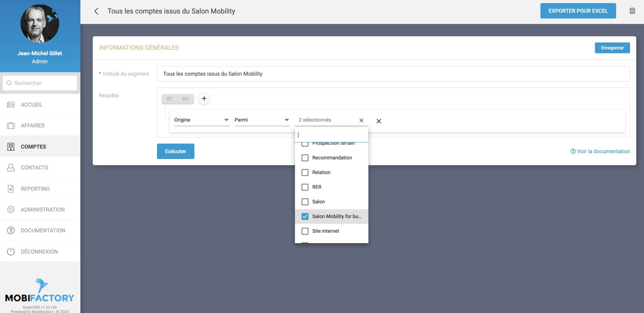Check the RER option

point(305,187)
